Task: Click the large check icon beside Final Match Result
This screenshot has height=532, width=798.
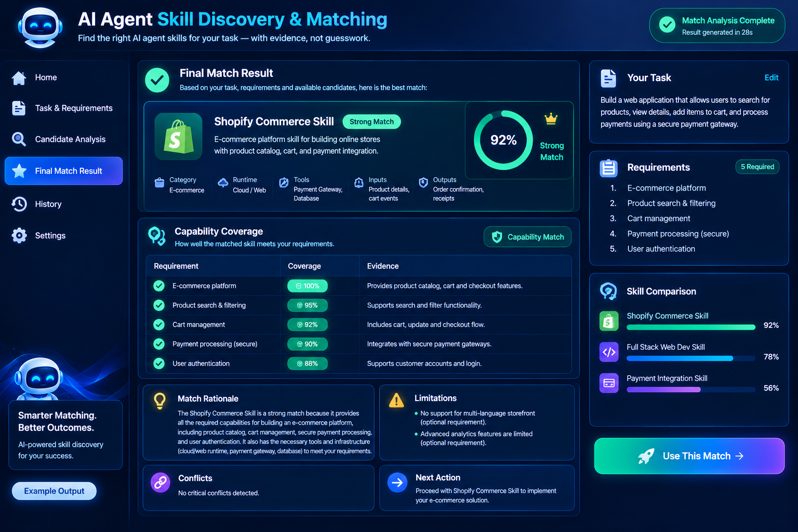Action: click(157, 81)
